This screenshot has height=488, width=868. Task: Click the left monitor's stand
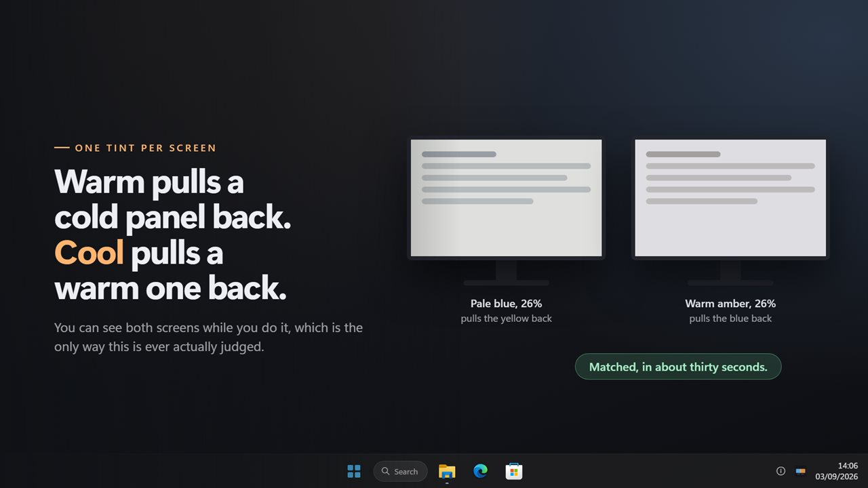pyautogui.click(x=506, y=272)
